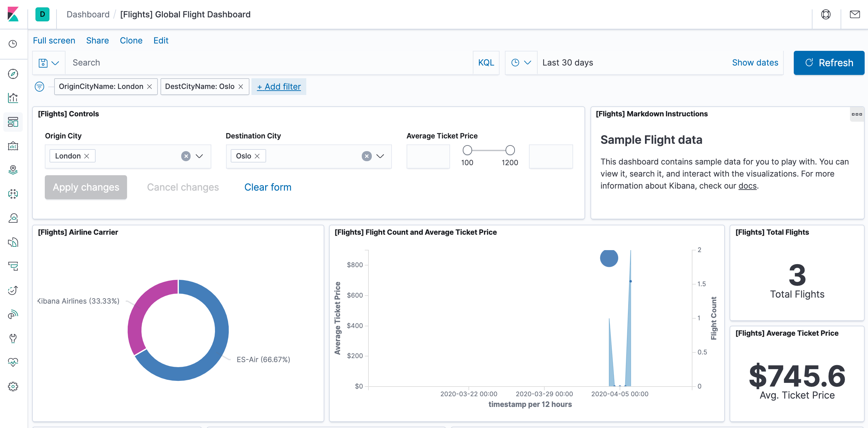Click the large blue circle in flight chart

click(609, 258)
